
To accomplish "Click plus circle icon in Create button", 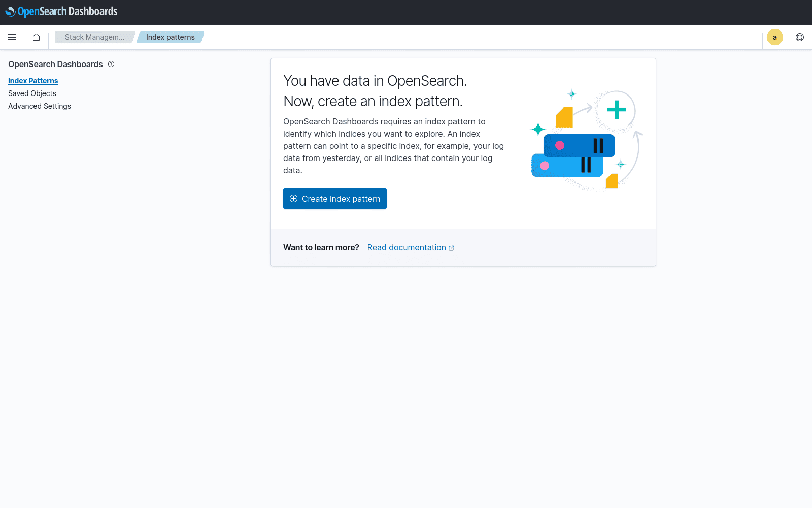I will pos(293,199).
